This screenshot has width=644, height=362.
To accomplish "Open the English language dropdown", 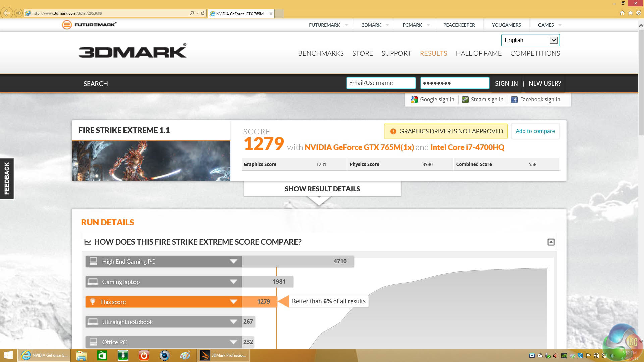I will click(553, 40).
